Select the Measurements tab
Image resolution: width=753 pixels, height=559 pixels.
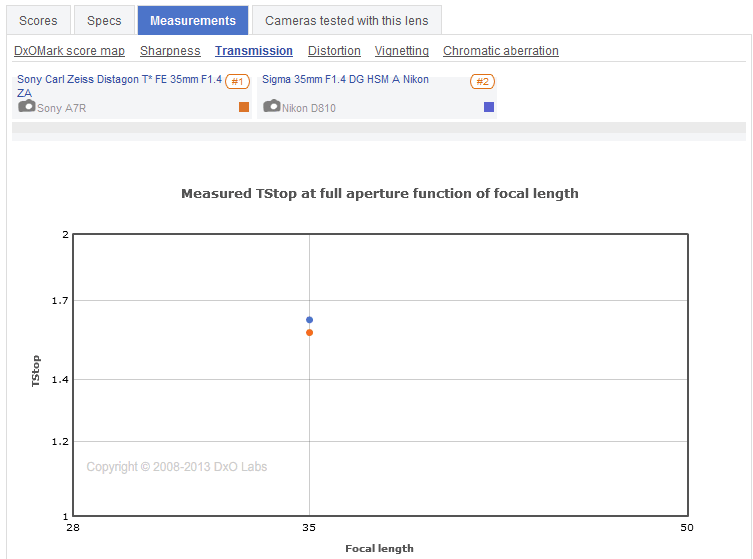pos(193,20)
